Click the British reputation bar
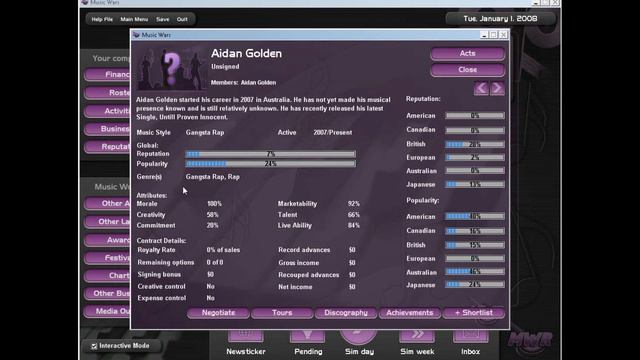 click(475, 144)
